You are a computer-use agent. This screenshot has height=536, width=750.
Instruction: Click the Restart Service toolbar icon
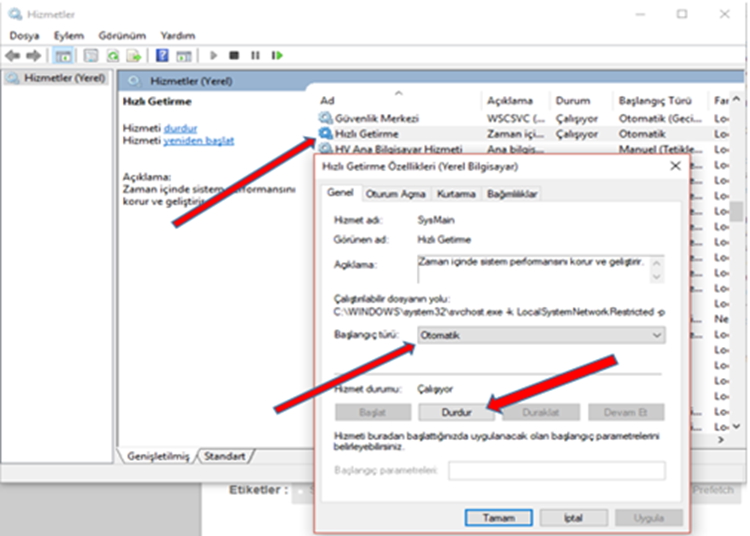pos(277,55)
